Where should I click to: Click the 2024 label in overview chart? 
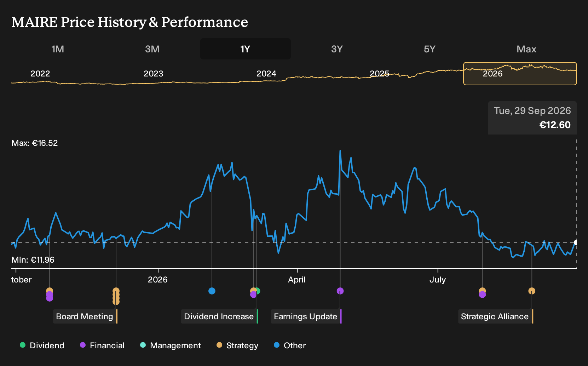pos(266,74)
